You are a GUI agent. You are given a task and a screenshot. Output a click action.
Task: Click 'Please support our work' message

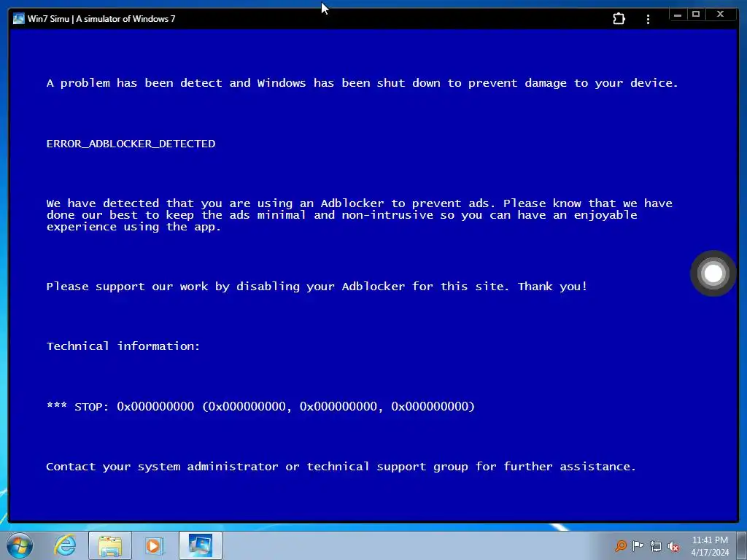(x=317, y=287)
